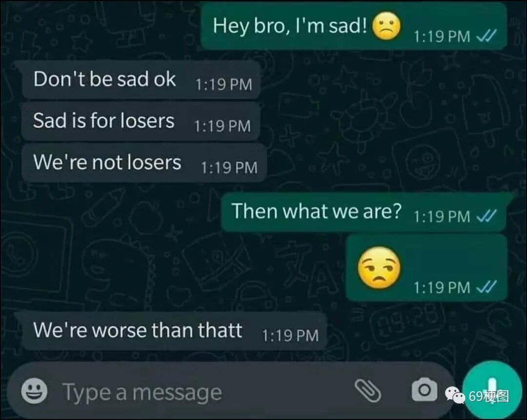Image resolution: width=527 pixels, height=420 pixels.
Task: Click timestamp on "Sad is for losers"
Action: tap(223, 126)
